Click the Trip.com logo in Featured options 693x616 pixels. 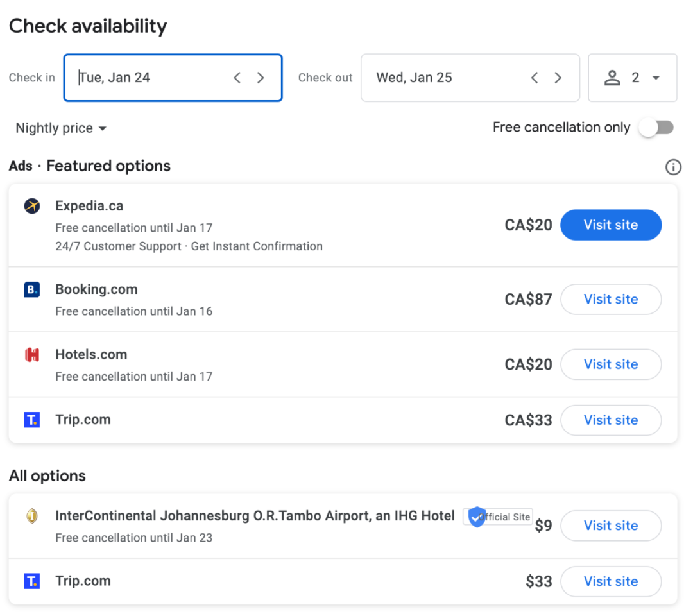pyautogui.click(x=32, y=420)
